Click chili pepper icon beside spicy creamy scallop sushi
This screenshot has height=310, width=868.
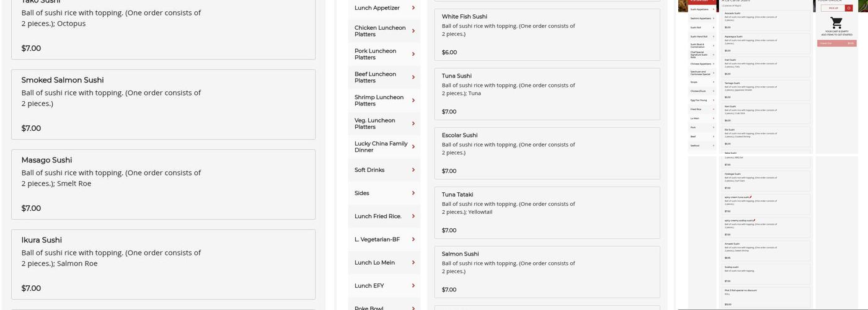coord(753,220)
